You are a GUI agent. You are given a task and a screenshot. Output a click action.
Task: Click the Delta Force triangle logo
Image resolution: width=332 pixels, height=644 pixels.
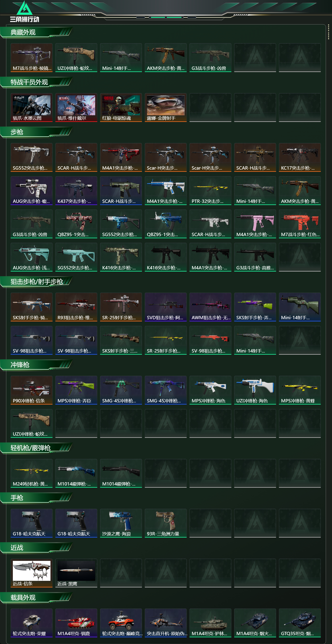point(25,8)
